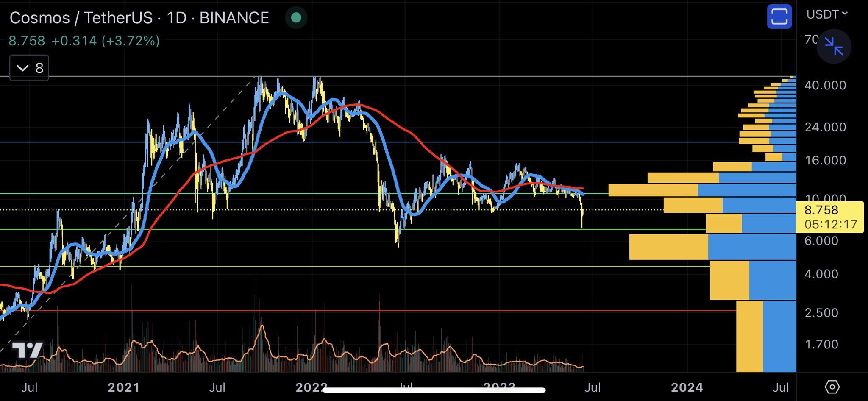Tap the TradingView logo
Screen dimensions: 868x401
[28, 350]
